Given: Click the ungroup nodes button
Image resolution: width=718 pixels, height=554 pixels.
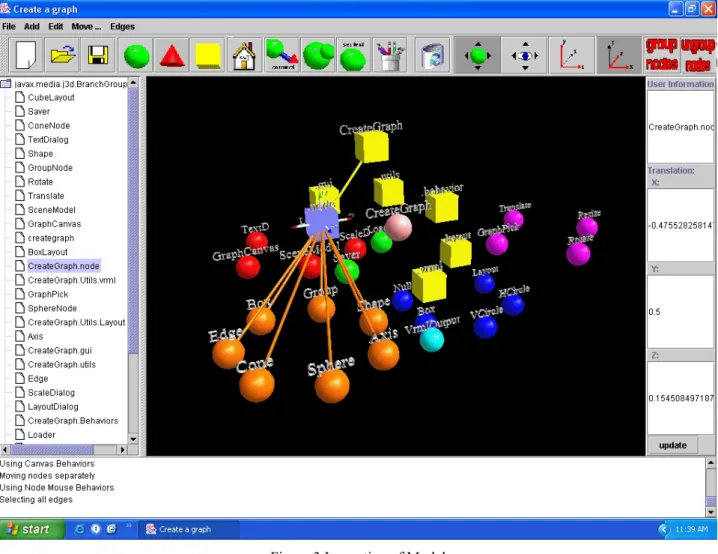Looking at the screenshot, I should [698, 55].
